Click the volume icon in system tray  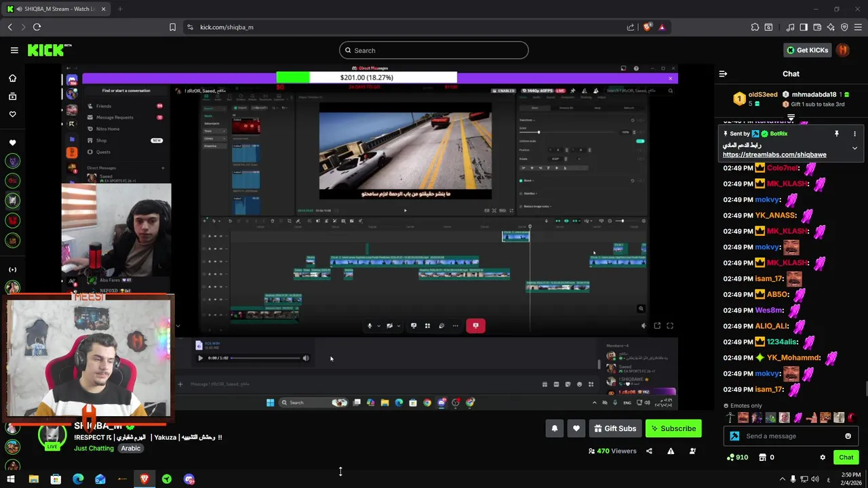[x=814, y=479]
